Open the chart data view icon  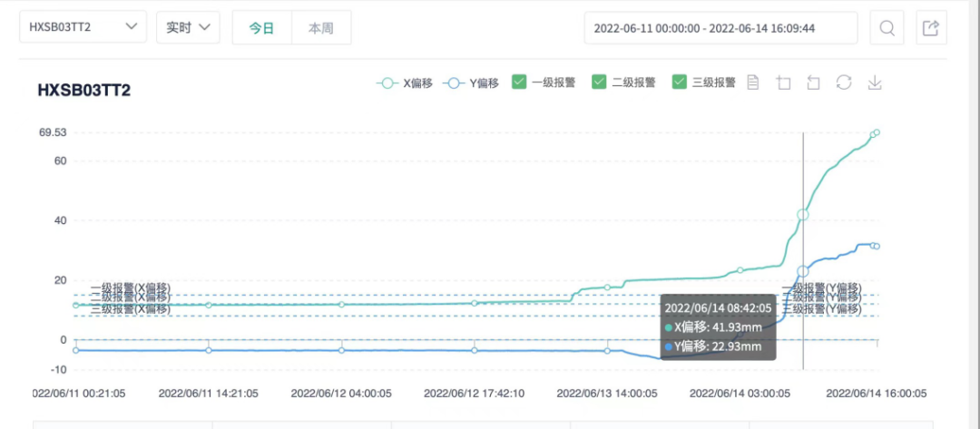(753, 83)
